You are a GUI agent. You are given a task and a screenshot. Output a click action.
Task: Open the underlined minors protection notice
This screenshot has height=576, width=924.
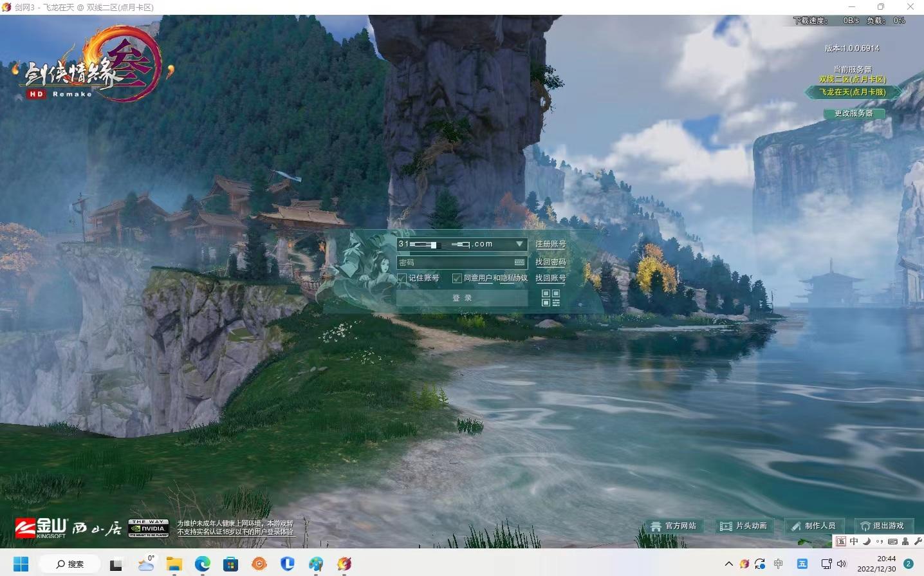(x=235, y=528)
